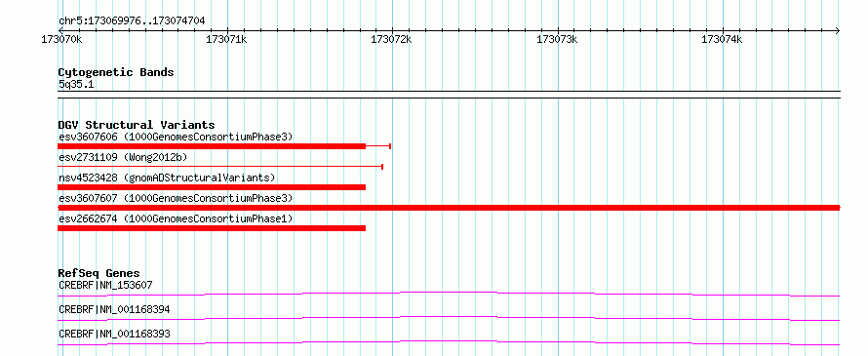Click the 173074k ruler tick label
Image resolution: width=868 pixels, height=356 pixels.
722,39
